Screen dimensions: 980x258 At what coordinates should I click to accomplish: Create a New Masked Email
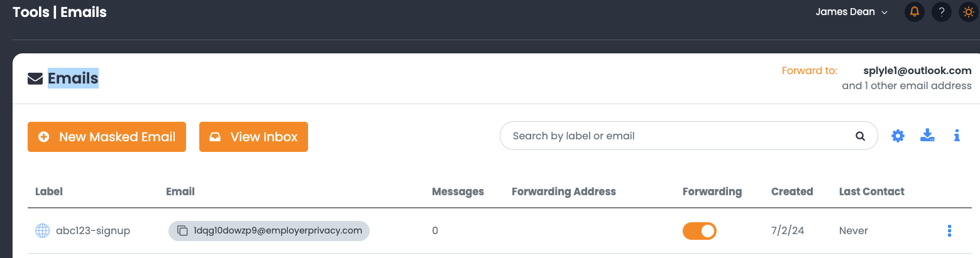[x=107, y=137]
